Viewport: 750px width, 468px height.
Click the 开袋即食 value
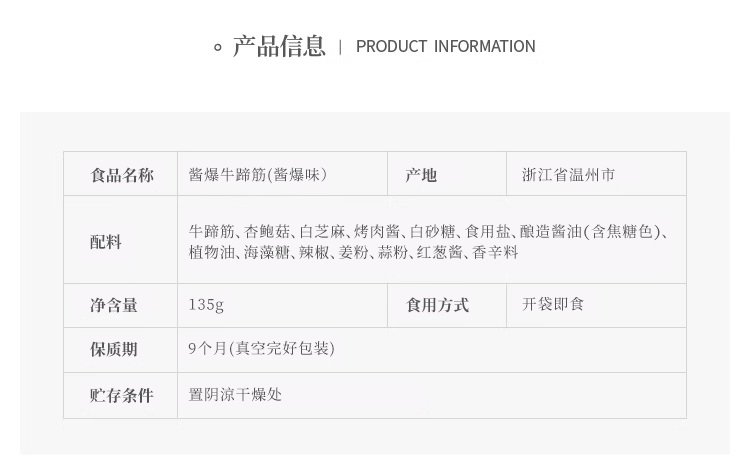click(x=553, y=304)
